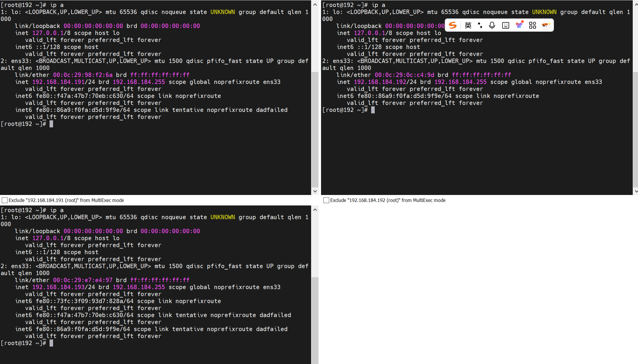Click scroll-down arrow of left terminal

[x=315, y=191]
